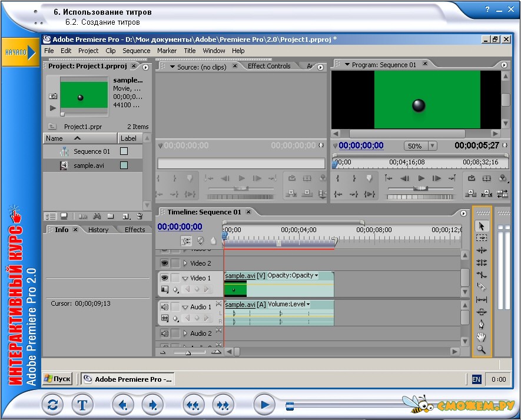Switch to the Effects tab
The image size is (521, 420).
tap(135, 230)
